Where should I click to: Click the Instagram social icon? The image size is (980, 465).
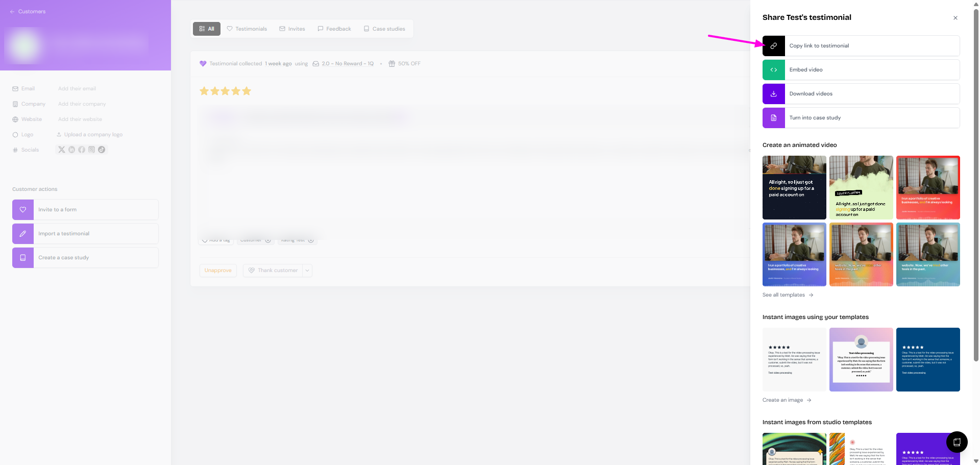(92, 150)
